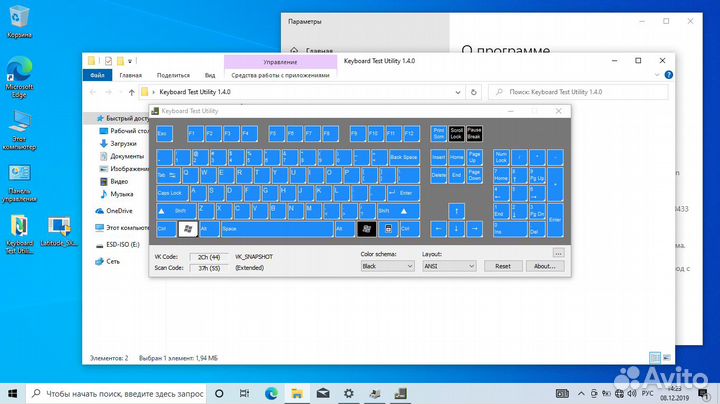The height and width of the screenshot is (404, 720).
Task: Open the Color schema dropdown
Action: pyautogui.click(x=388, y=266)
